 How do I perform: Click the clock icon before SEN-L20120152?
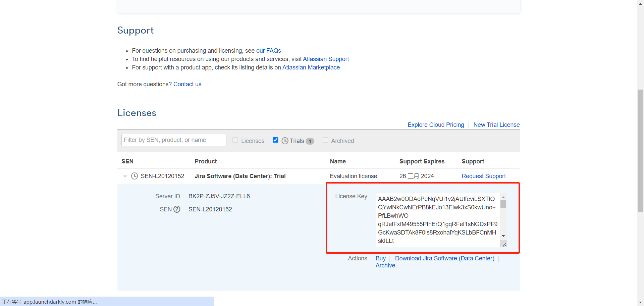click(x=135, y=176)
